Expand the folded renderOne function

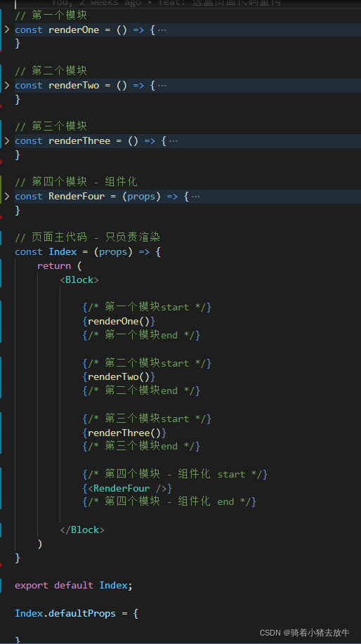[x=7, y=29]
